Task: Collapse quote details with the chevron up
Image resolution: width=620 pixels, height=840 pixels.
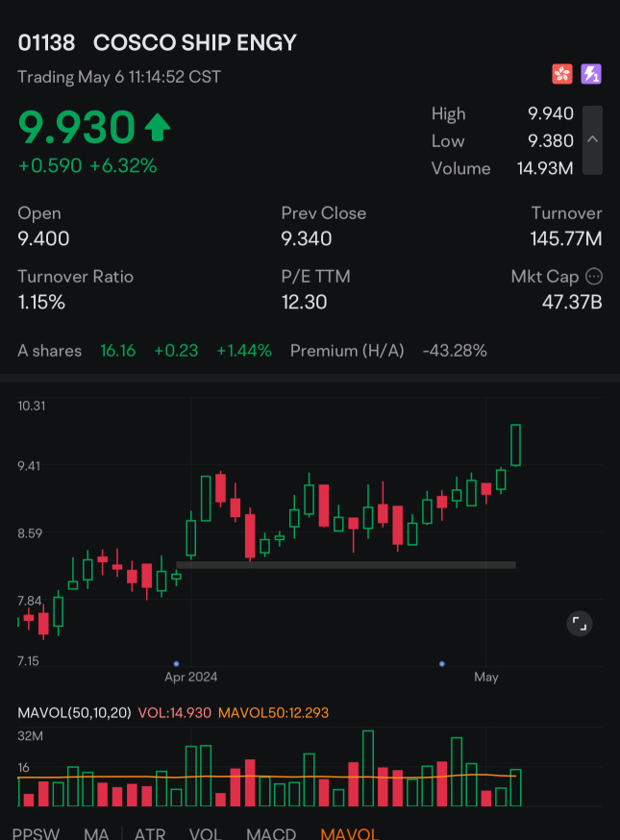Action: (x=592, y=139)
